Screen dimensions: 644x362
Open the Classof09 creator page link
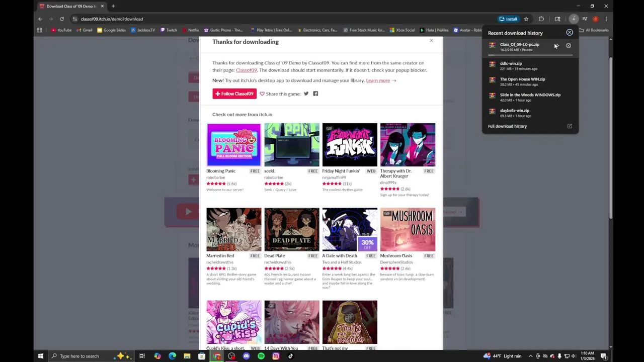click(x=246, y=70)
